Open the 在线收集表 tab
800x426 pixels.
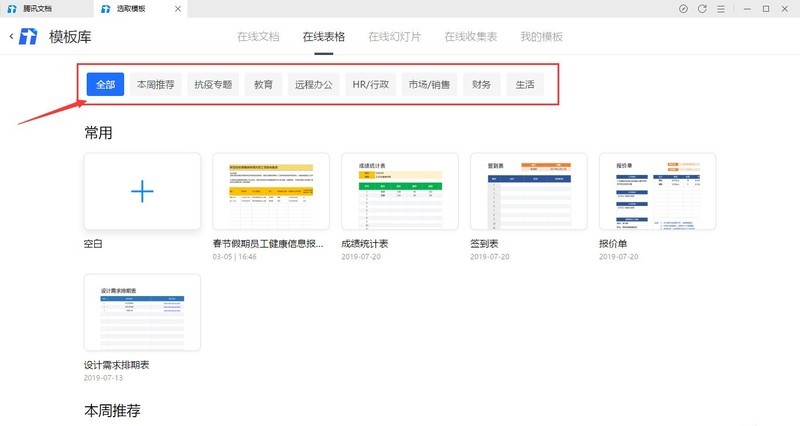(x=470, y=37)
